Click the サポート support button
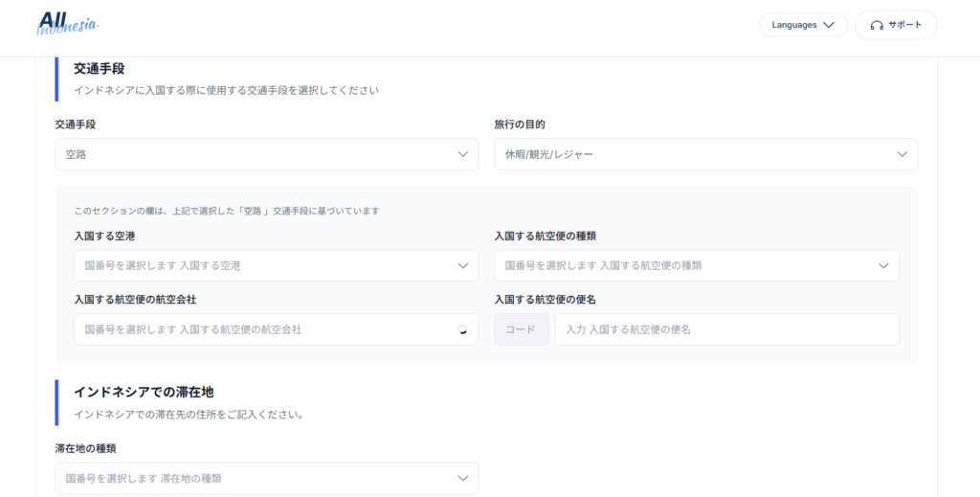Image resolution: width=980 pixels, height=497 pixels. (896, 25)
